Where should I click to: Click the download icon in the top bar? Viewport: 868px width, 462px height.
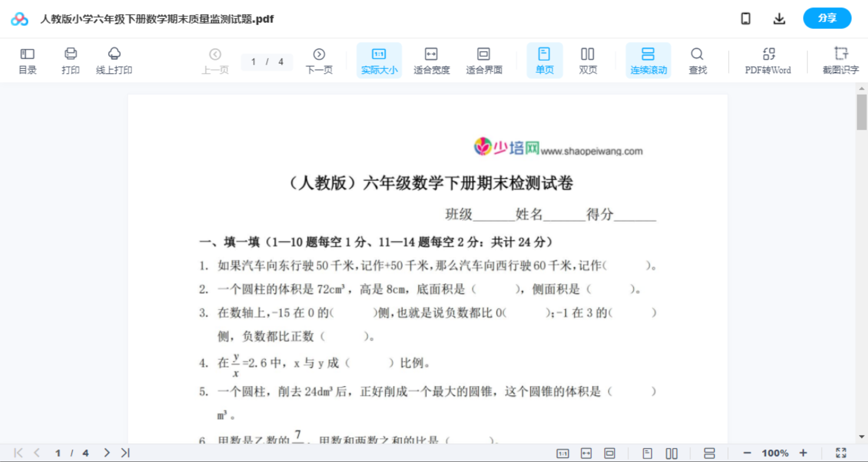[779, 18]
